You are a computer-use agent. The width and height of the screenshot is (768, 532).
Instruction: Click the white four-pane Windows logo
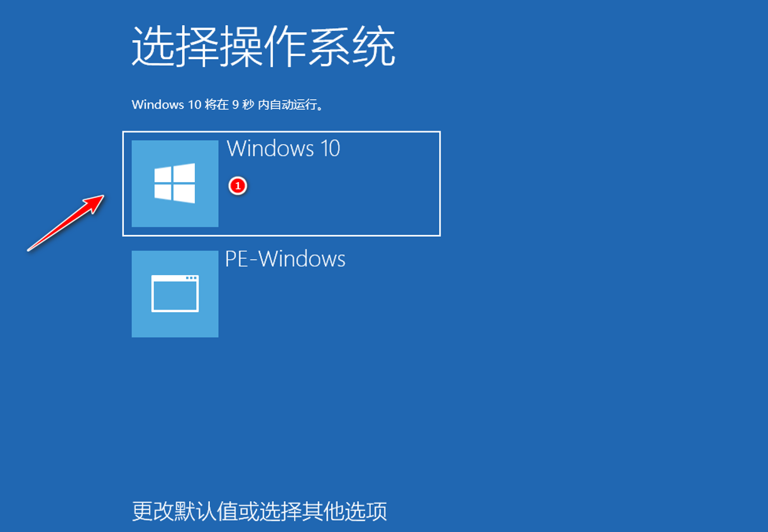coord(175,183)
